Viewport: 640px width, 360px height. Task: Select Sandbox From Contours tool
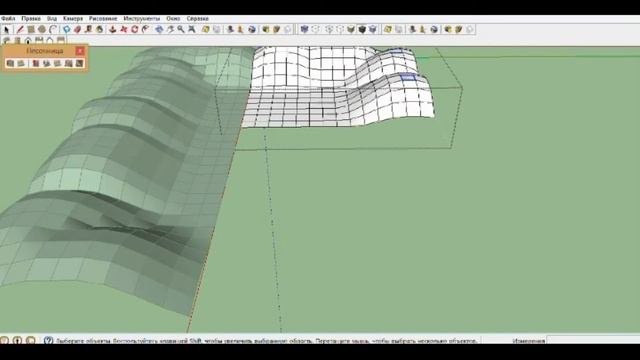(10, 63)
